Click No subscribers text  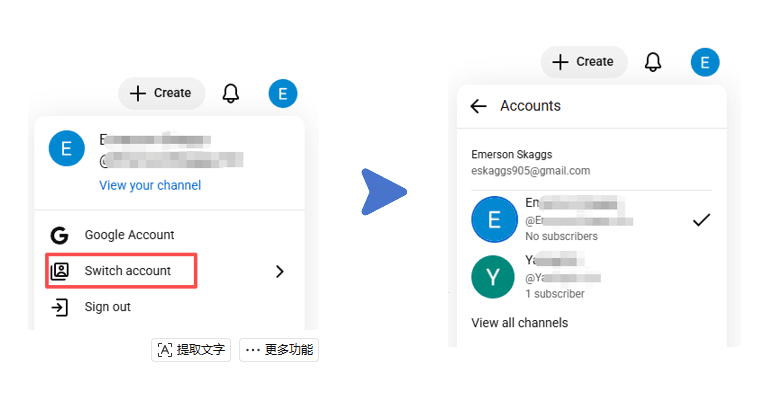tap(562, 236)
